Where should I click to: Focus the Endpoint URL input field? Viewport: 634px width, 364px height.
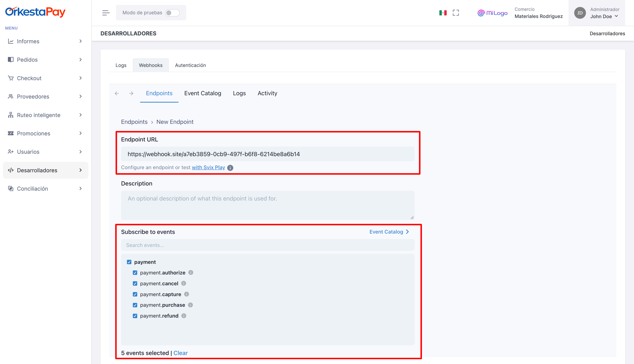coord(268,154)
